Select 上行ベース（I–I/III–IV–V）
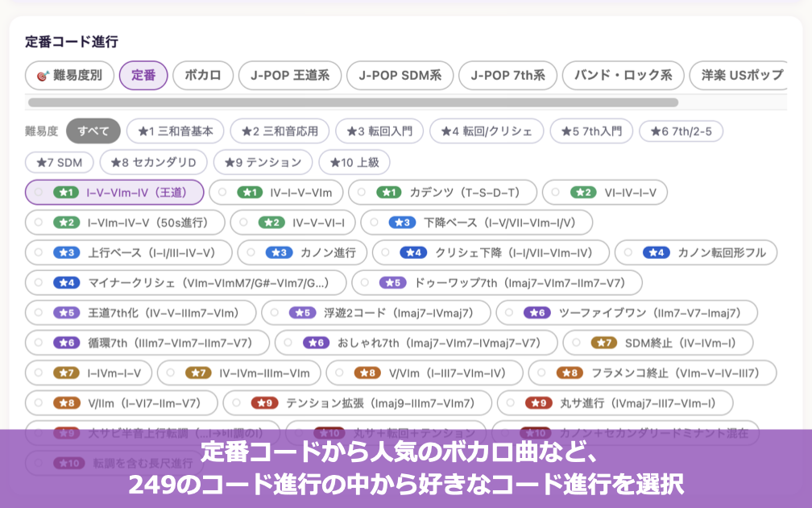This screenshot has width=812, height=508. (128, 252)
